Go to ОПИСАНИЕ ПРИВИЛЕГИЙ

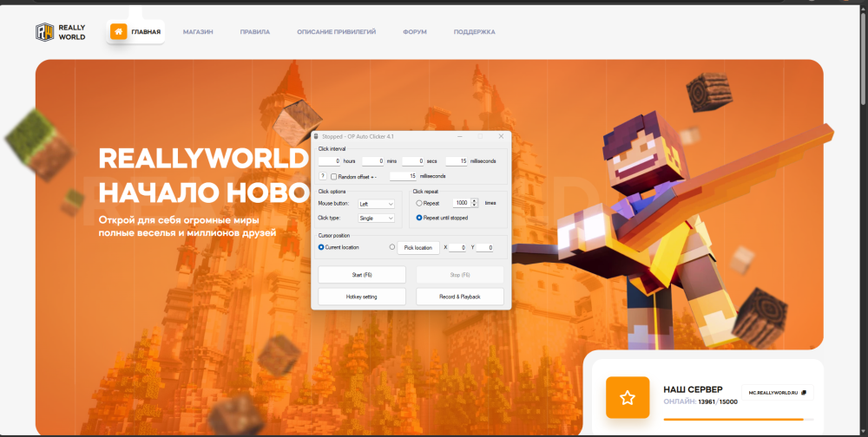pyautogui.click(x=337, y=32)
